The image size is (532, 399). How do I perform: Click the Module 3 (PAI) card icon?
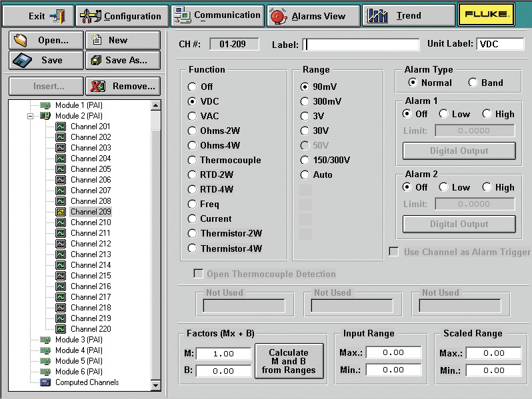[45, 340]
